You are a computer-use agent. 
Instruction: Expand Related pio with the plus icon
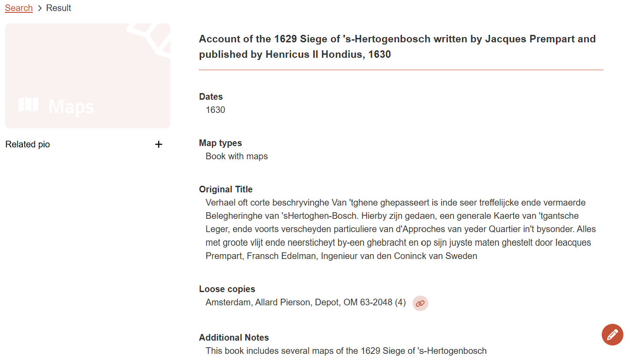(x=159, y=144)
